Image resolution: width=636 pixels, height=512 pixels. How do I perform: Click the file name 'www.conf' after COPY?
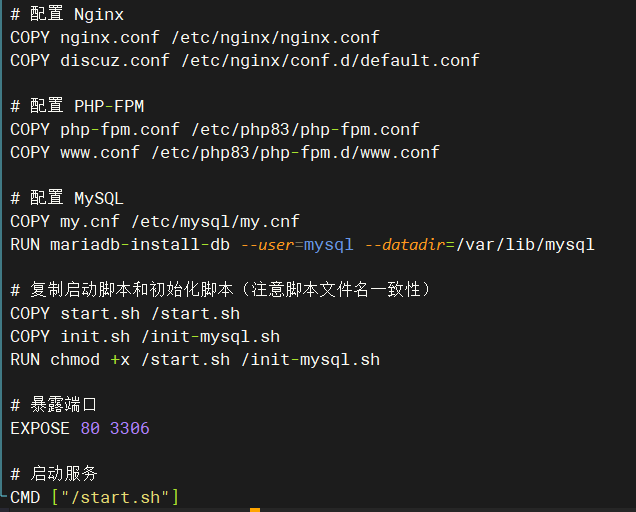pyautogui.click(x=100, y=153)
